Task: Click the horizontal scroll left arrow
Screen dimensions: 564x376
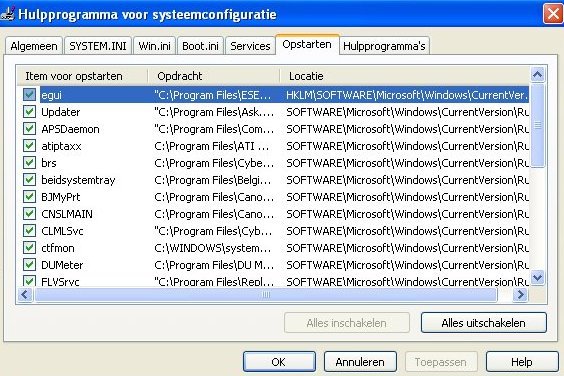Action: pos(25,295)
